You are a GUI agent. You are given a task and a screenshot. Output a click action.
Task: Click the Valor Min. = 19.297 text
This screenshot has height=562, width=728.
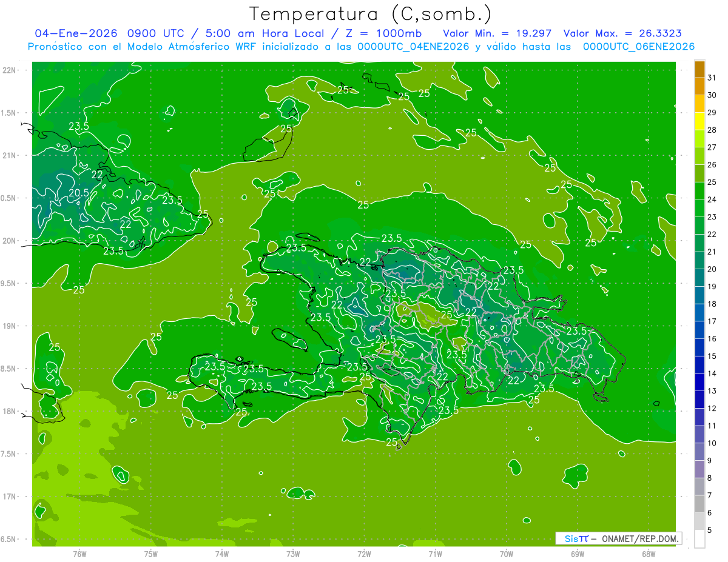[x=497, y=33]
